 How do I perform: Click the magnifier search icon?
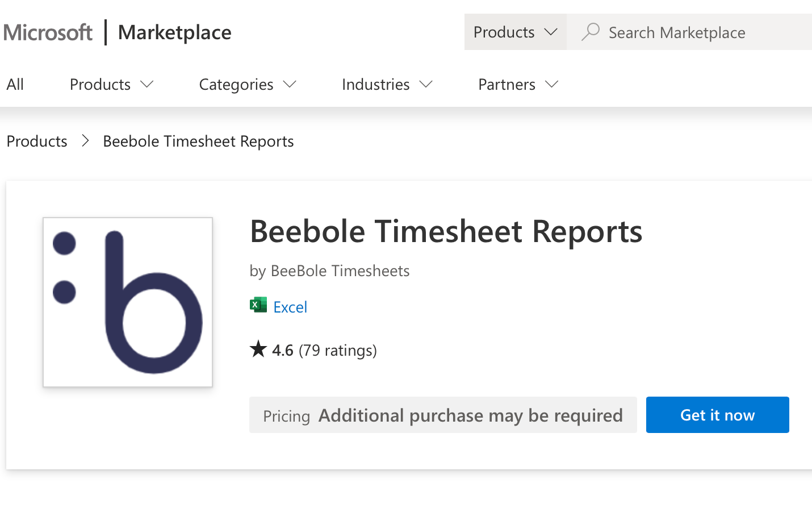pyautogui.click(x=591, y=32)
